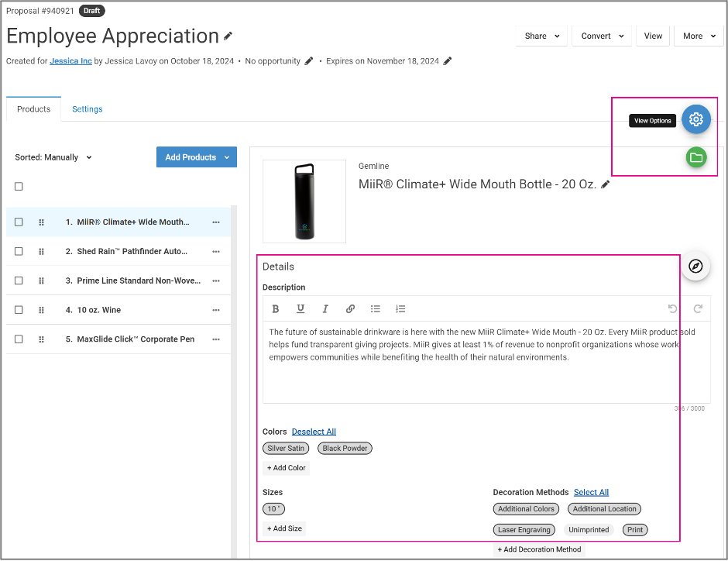Click the compass navigation button
Image resolution: width=728 pixels, height=561 pixels.
695,266
